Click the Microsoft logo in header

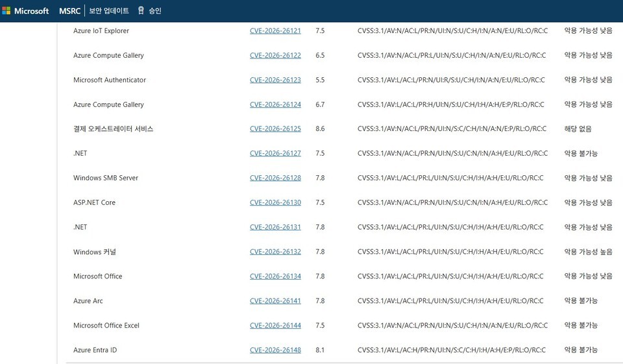click(25, 11)
